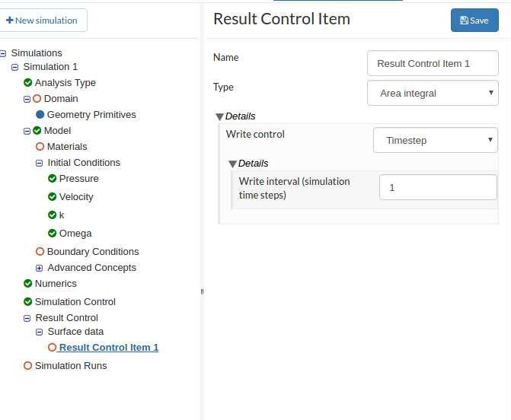
Task: Click the Write interval input field
Action: click(438, 187)
